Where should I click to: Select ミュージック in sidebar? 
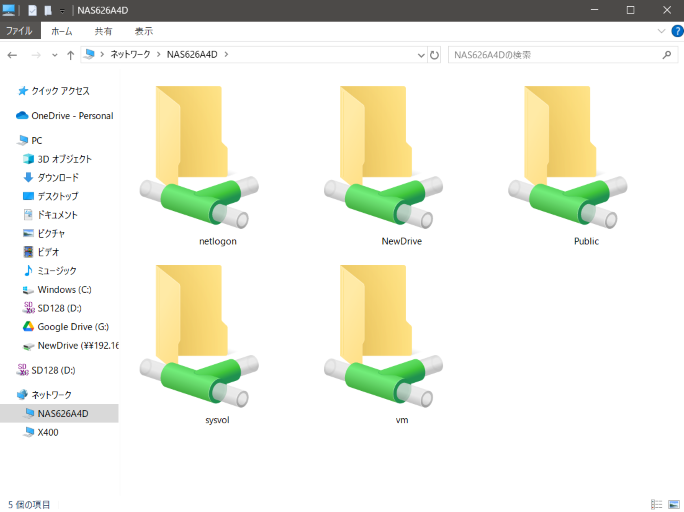pos(57,271)
